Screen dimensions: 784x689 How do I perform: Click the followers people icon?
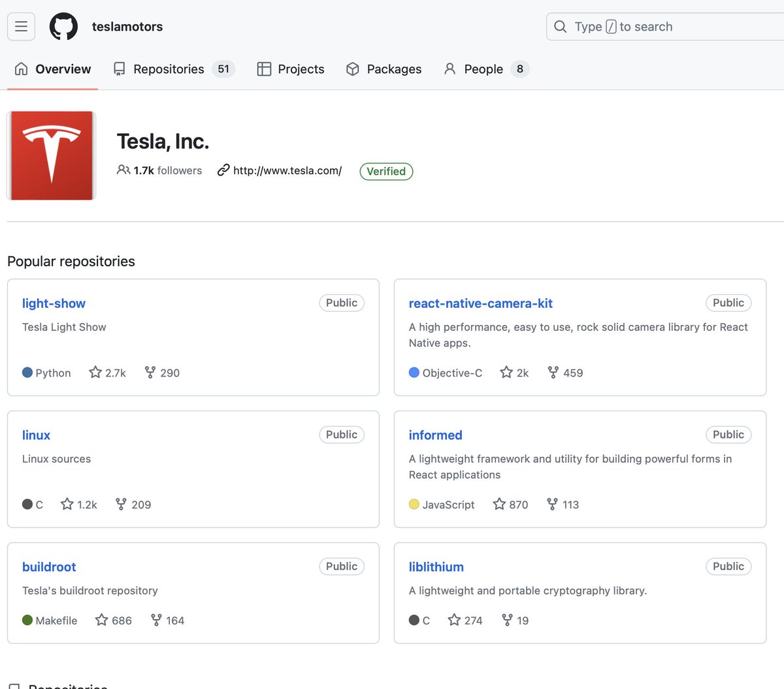pyautogui.click(x=123, y=170)
